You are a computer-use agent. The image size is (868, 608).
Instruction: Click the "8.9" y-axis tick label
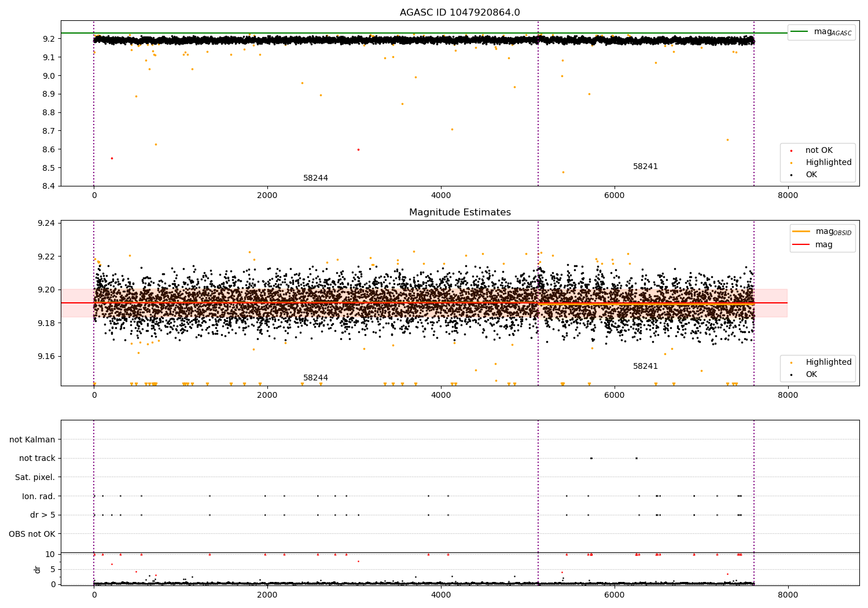tap(49, 94)
